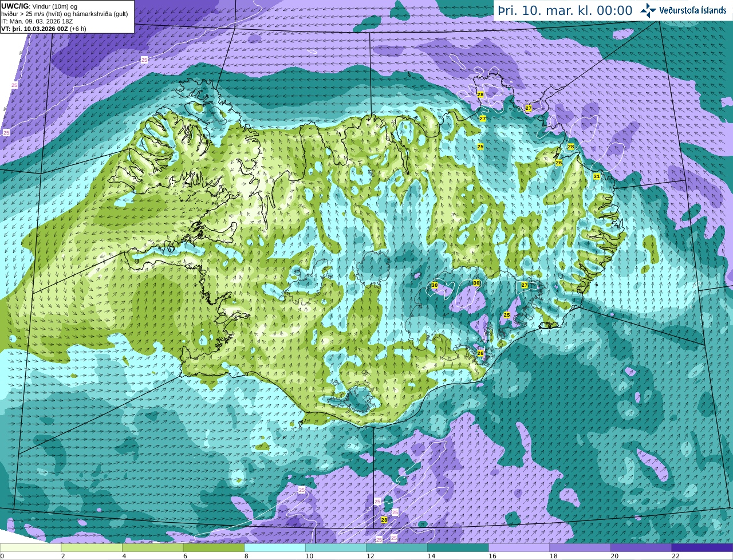Pick the darkest purple swatch above 22

pyautogui.click(x=703, y=547)
